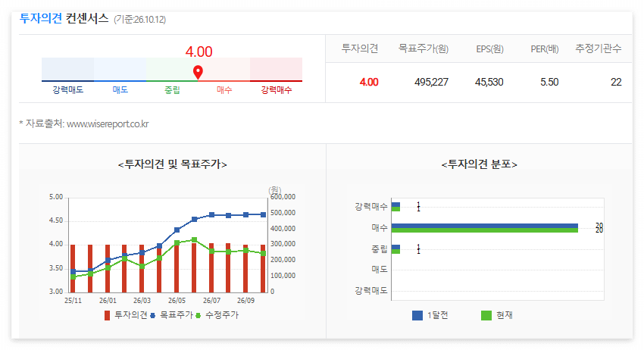Click the 매도 row label in distribution chart
Screen dimensions: 644x350
tap(380, 270)
